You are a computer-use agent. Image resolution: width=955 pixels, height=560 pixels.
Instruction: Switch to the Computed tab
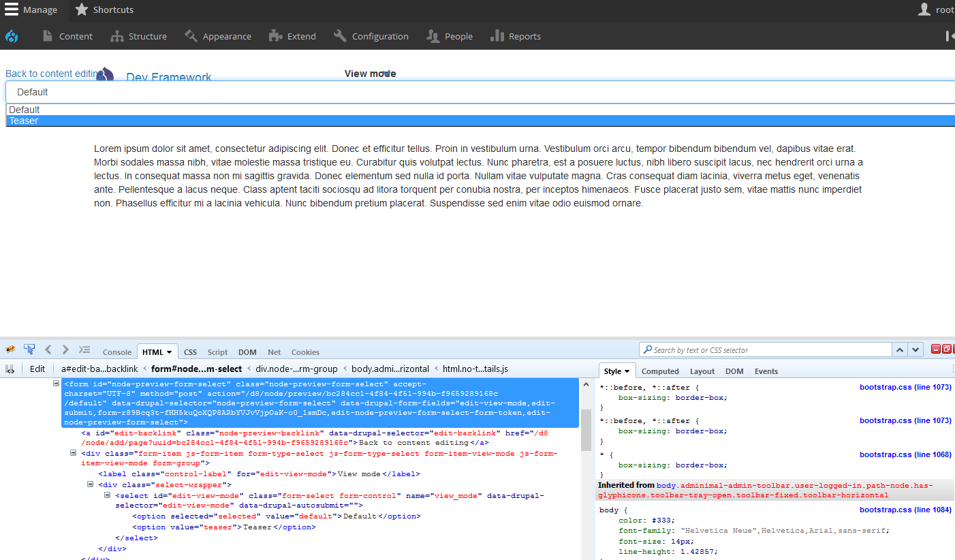(x=659, y=371)
